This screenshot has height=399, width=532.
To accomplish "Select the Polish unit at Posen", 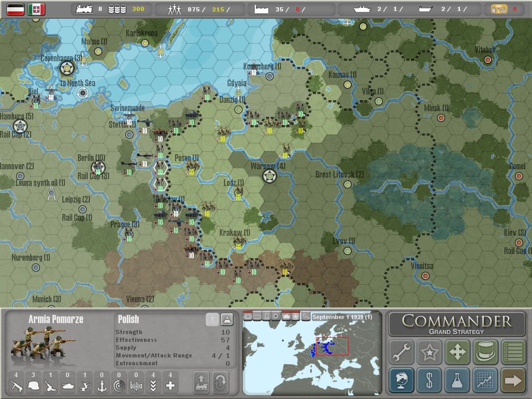I will 192,168.
